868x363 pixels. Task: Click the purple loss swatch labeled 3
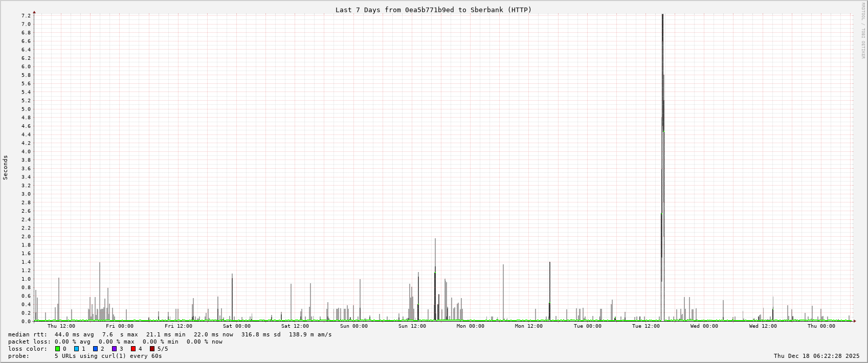point(114,349)
